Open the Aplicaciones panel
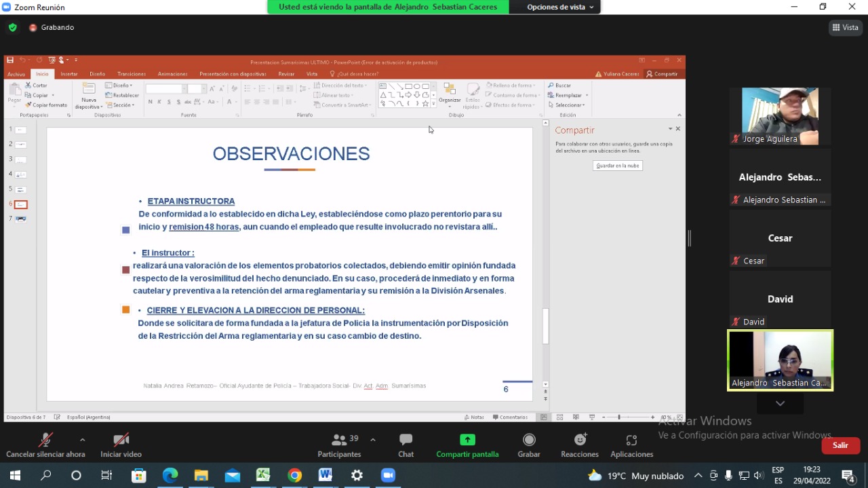Screen dimensions: 868x488 click(631, 440)
